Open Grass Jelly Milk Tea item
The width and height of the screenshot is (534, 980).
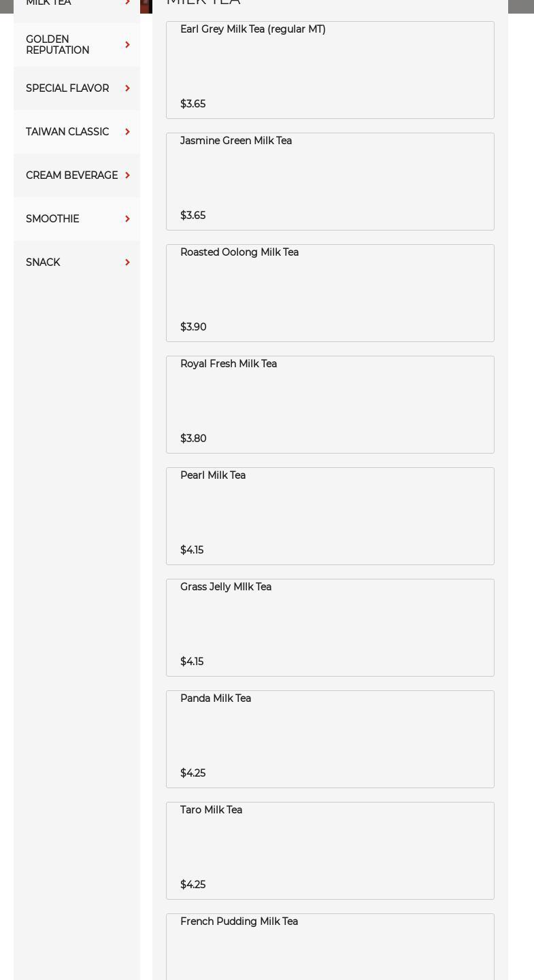[330, 628]
